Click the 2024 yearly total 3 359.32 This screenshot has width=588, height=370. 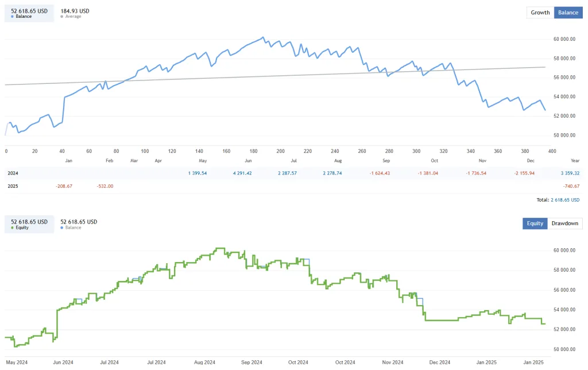click(x=569, y=173)
